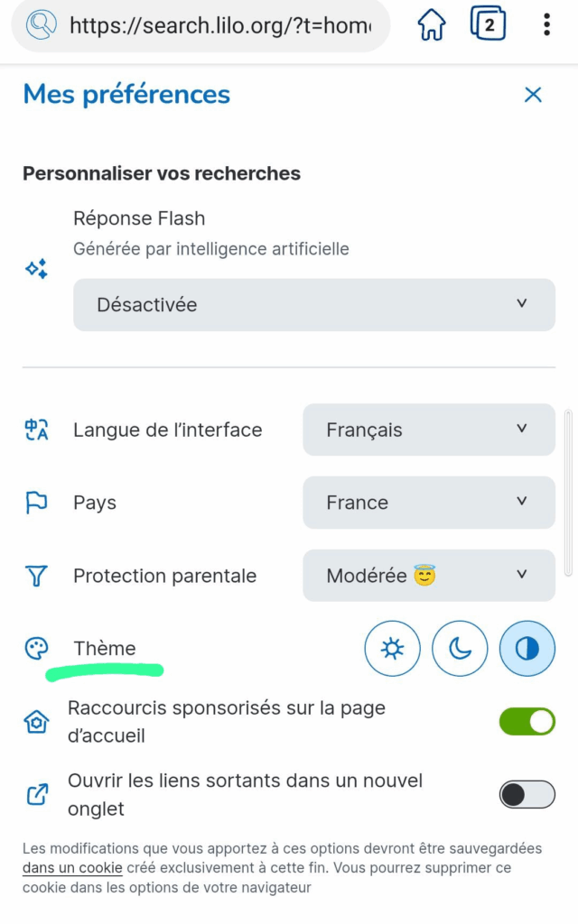Open the three-dot browser menu
Screen dimensions: 578x924
[x=546, y=24]
